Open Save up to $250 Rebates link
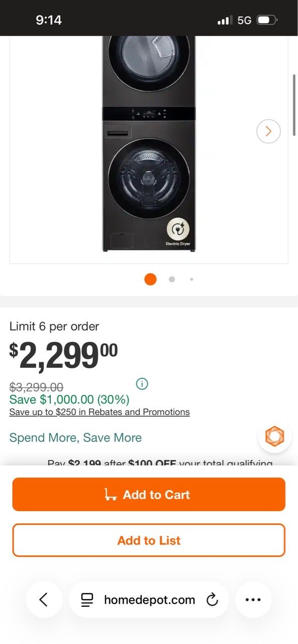This screenshot has height=644, width=298. [x=100, y=412]
